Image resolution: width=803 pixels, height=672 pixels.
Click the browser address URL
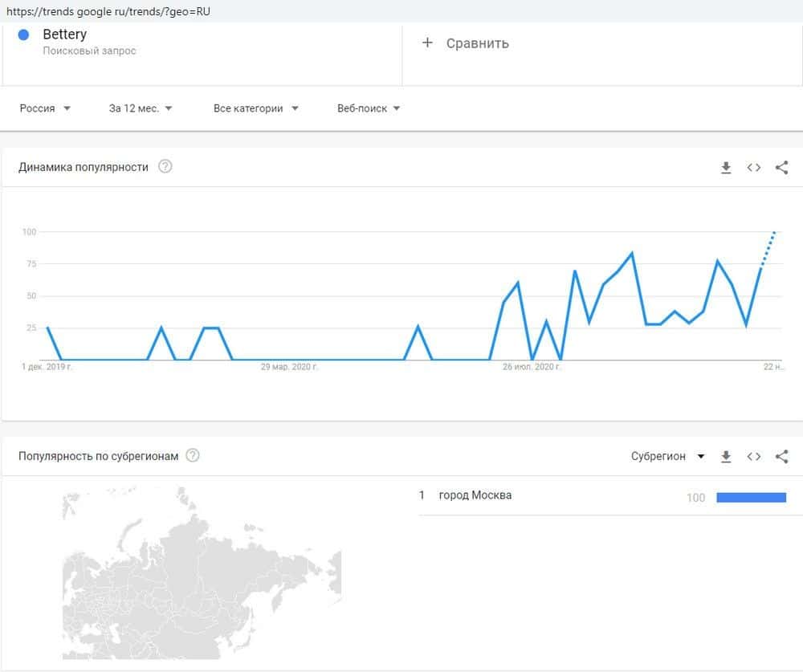point(108,12)
